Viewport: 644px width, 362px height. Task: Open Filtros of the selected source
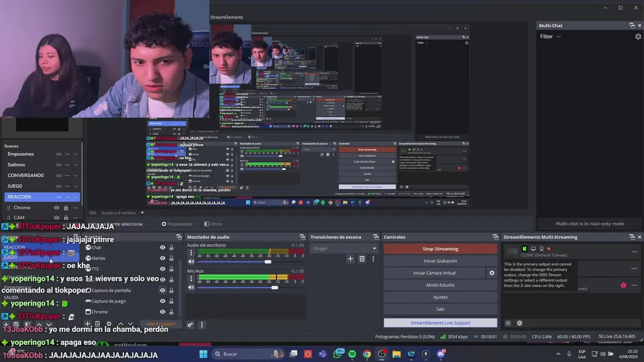click(x=213, y=224)
